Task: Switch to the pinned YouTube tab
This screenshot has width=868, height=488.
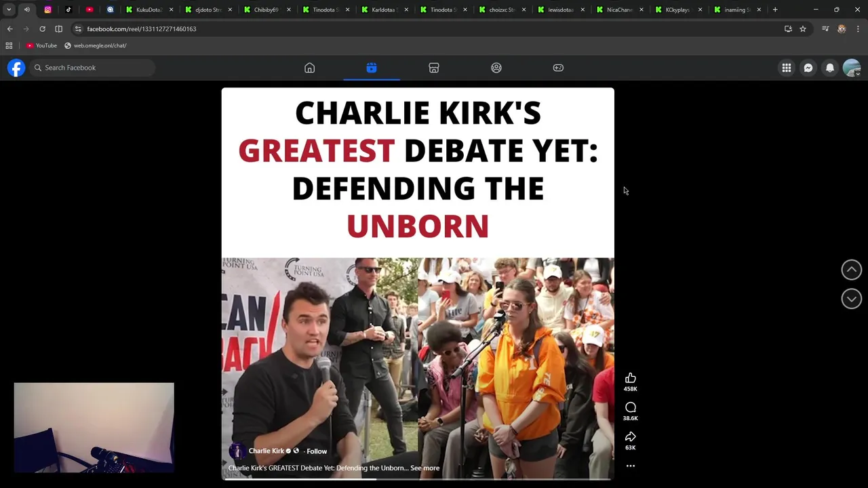Action: click(90, 9)
